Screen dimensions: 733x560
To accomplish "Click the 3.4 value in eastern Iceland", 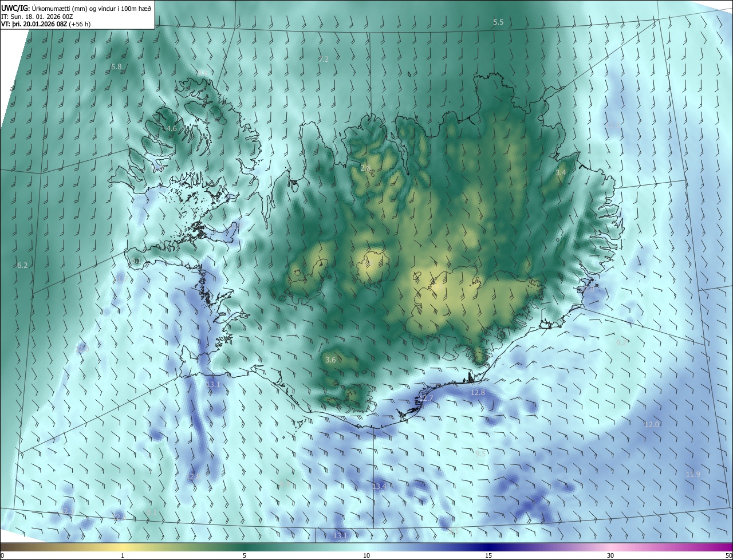I will point(561,173).
